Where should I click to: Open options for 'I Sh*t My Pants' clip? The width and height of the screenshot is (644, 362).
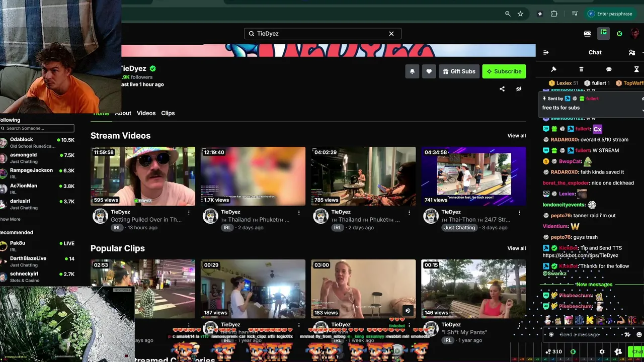point(519,325)
